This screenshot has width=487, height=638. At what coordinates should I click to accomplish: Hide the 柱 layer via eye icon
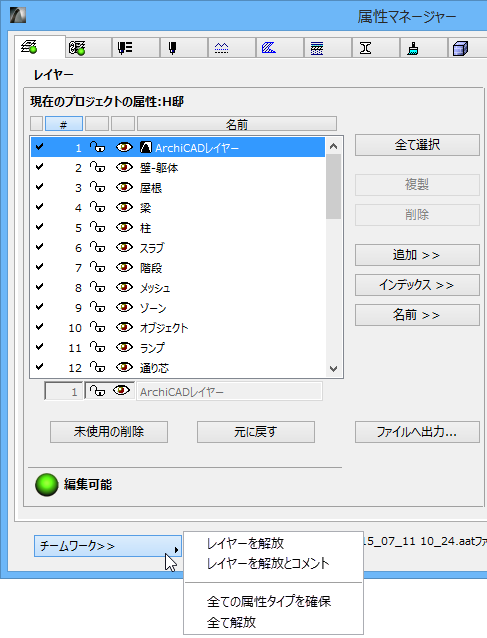pos(124,227)
